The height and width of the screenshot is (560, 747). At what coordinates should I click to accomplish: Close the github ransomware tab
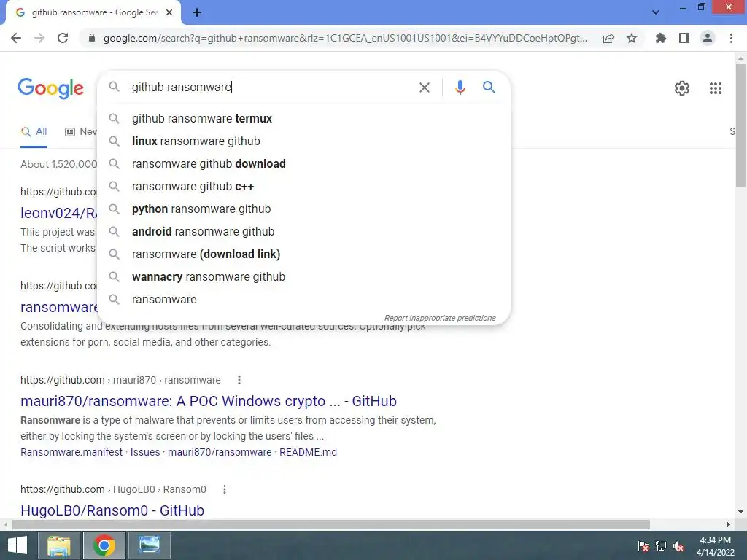(169, 12)
